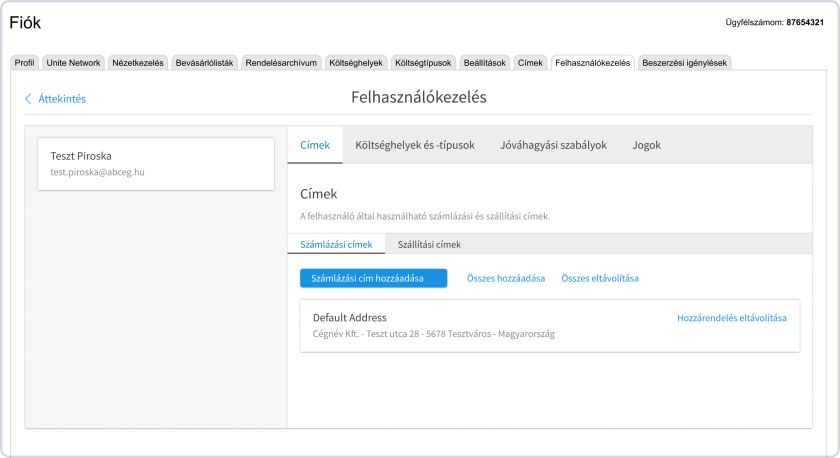
Task: Open the Nézetkezelés tab
Action: click(138, 63)
